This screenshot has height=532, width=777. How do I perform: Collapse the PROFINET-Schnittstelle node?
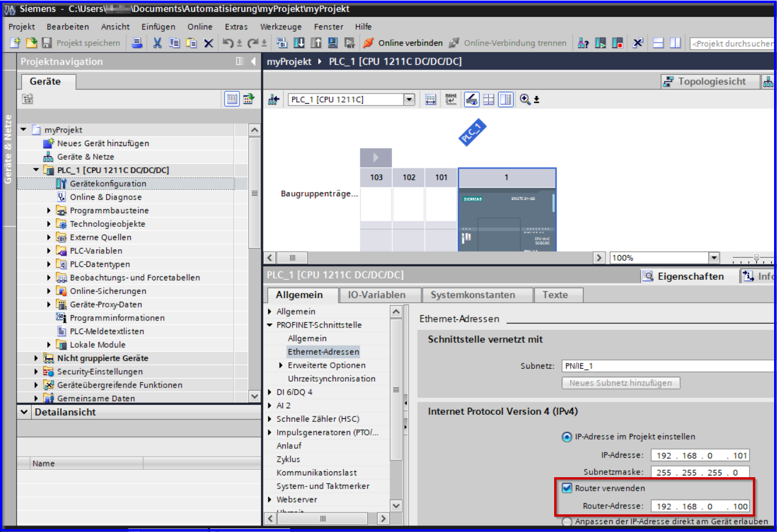pos(270,325)
